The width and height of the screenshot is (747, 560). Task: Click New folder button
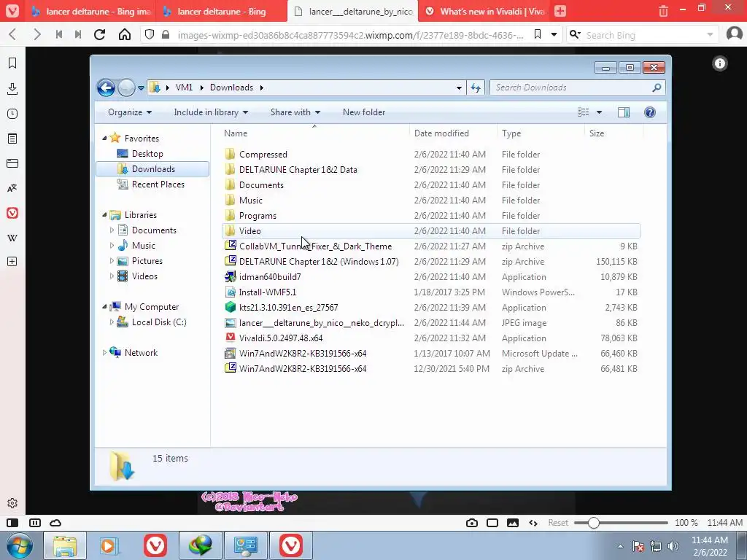tap(364, 112)
